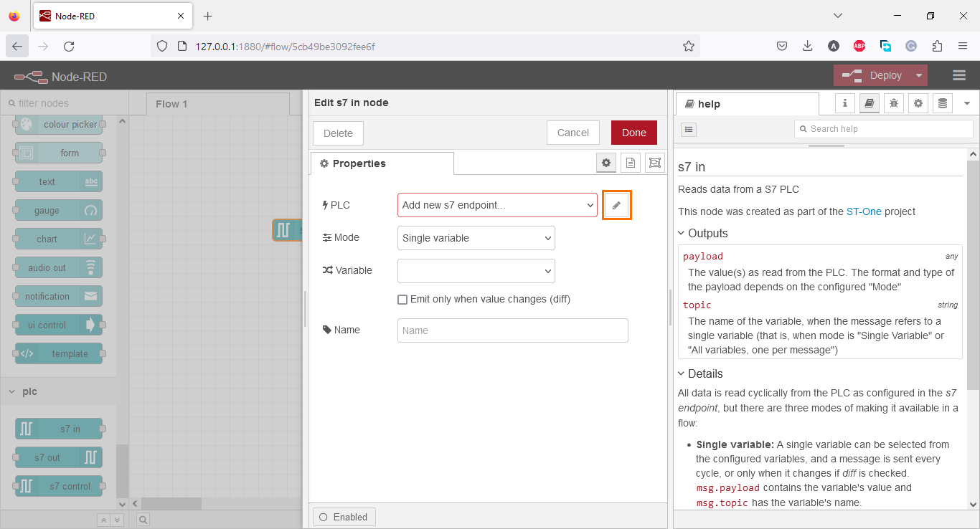The height and width of the screenshot is (529, 980).
Task: Click the Done button
Action: coord(634,133)
